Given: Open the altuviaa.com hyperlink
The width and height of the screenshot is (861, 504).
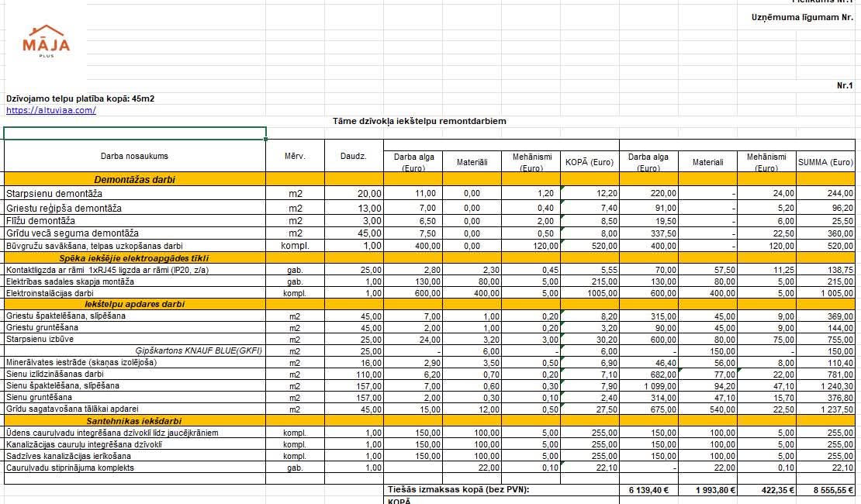Looking at the screenshot, I should click(51, 110).
